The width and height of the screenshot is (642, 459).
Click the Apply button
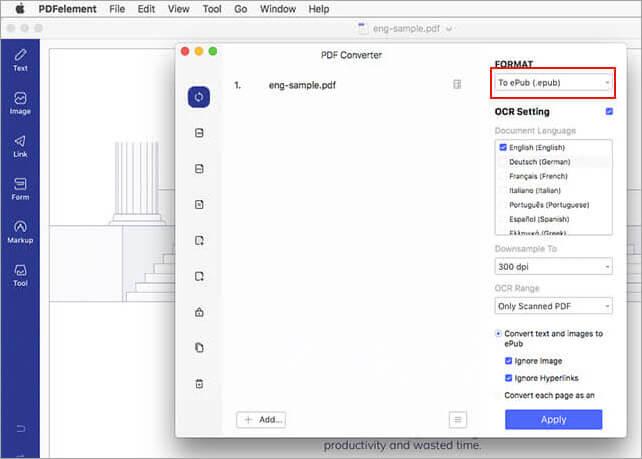click(553, 419)
